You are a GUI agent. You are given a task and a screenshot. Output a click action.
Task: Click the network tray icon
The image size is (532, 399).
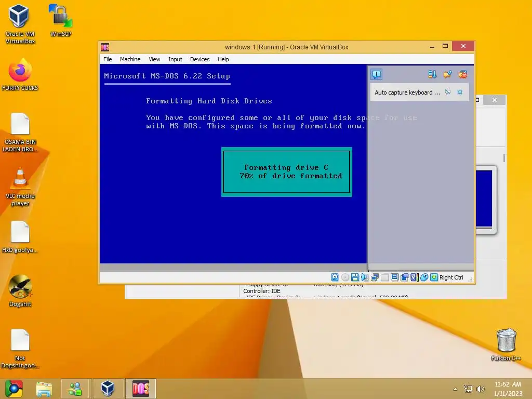pyautogui.click(x=468, y=389)
